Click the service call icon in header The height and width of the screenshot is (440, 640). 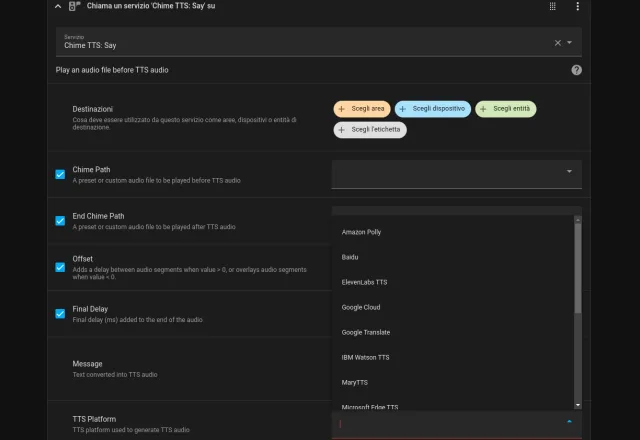75,6
